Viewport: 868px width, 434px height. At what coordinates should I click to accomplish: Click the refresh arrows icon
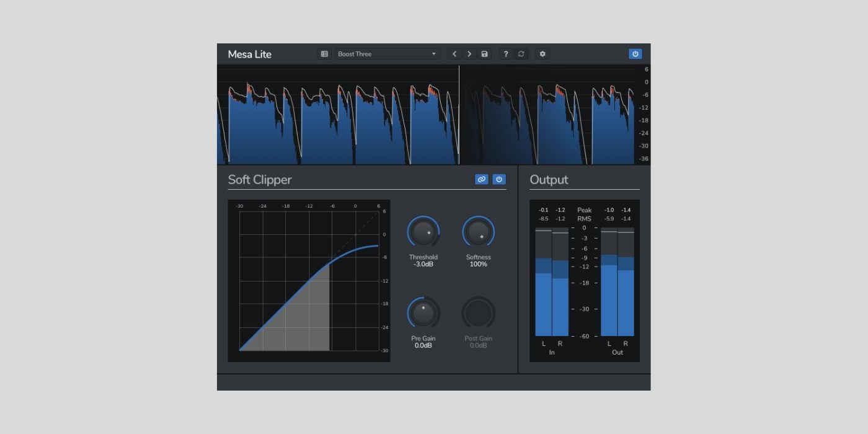pyautogui.click(x=521, y=54)
